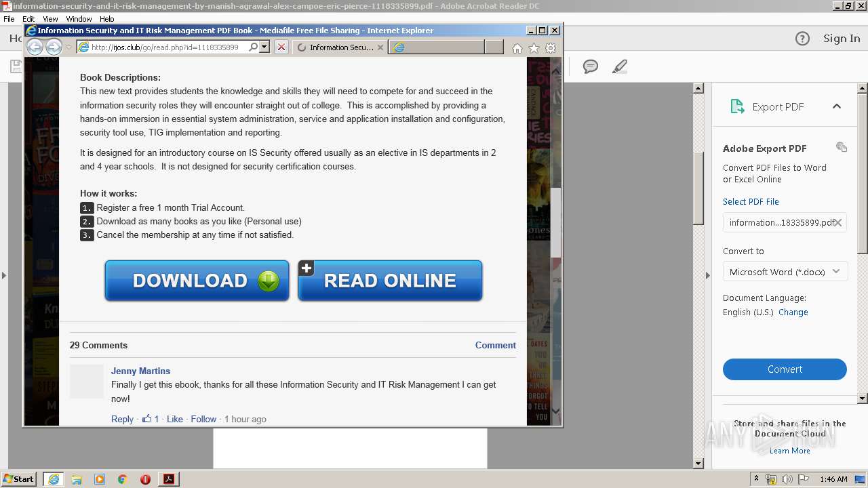Click the blue Convert button

point(785,369)
